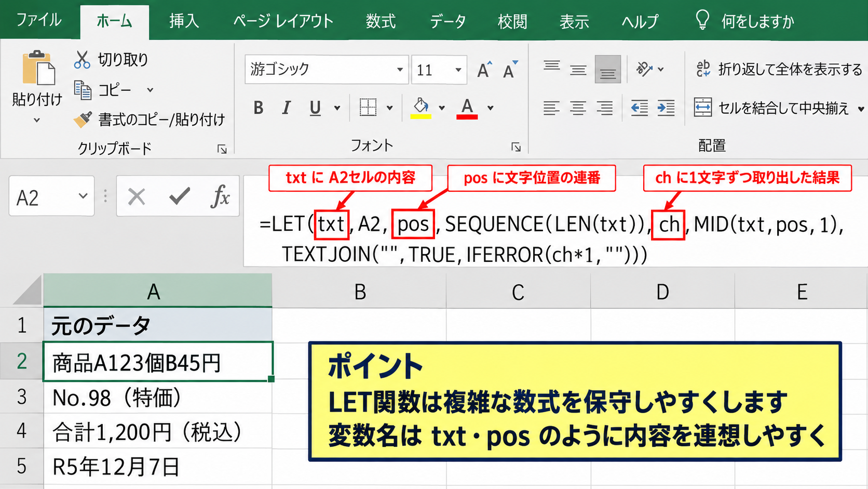Open the font size 11 dropdown
Viewport: 868px width, 489px height.
(x=458, y=70)
